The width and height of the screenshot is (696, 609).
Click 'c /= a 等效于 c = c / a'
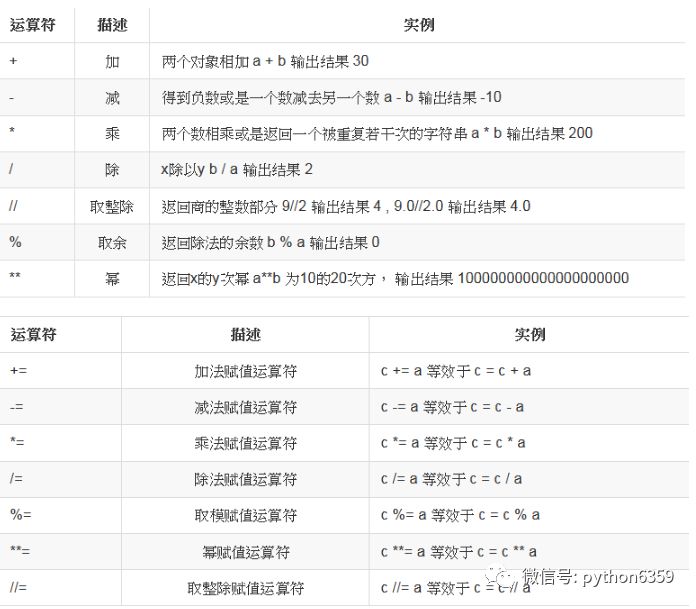pos(451,479)
